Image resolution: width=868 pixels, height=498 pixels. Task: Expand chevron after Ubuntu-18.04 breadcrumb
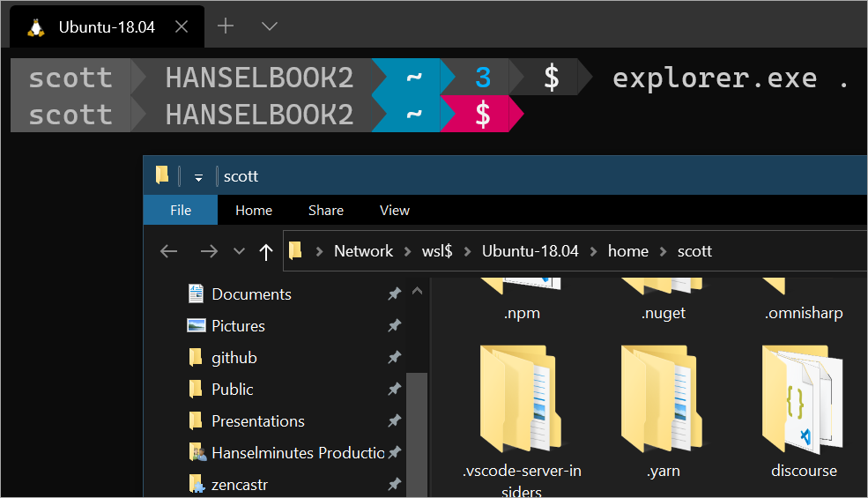click(593, 251)
